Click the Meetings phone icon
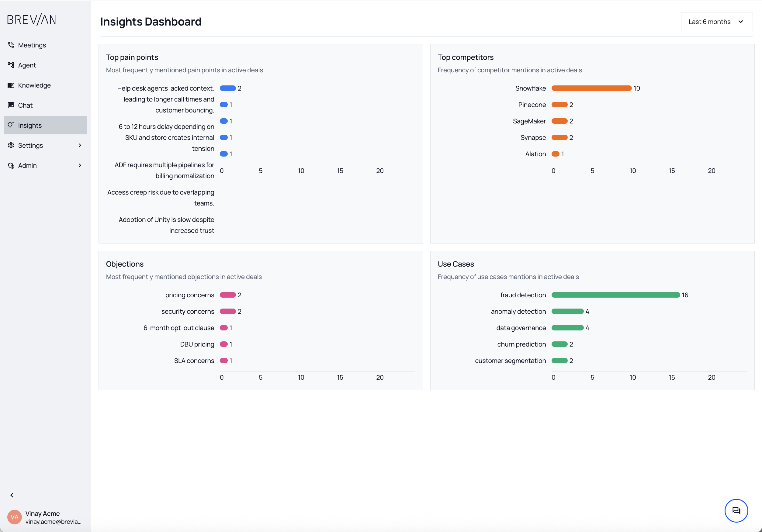This screenshot has width=762, height=532. click(x=11, y=45)
